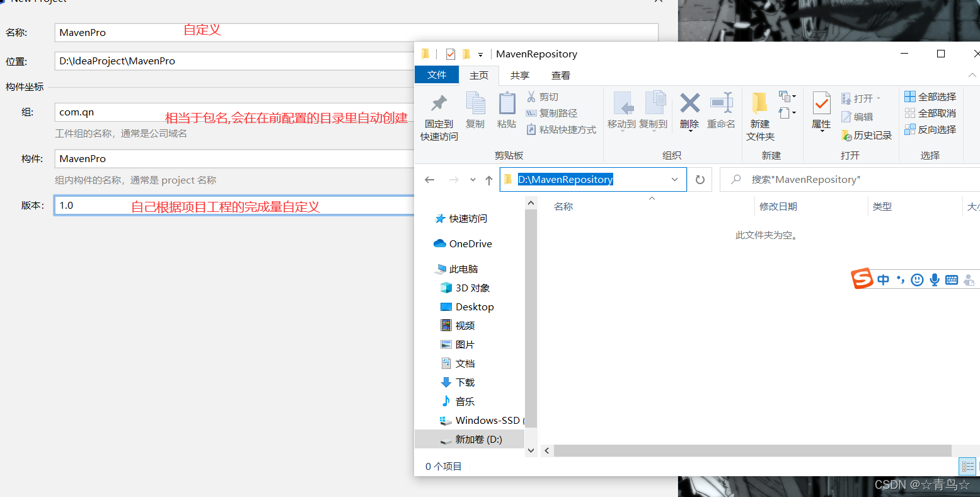Open the Easy access dropdown in ribbon
The width and height of the screenshot is (980, 497).
click(787, 113)
